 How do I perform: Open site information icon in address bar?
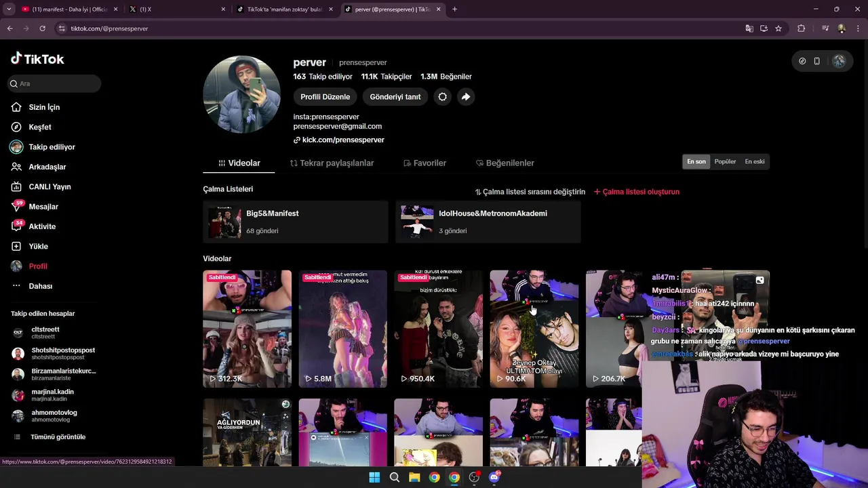[x=62, y=28]
